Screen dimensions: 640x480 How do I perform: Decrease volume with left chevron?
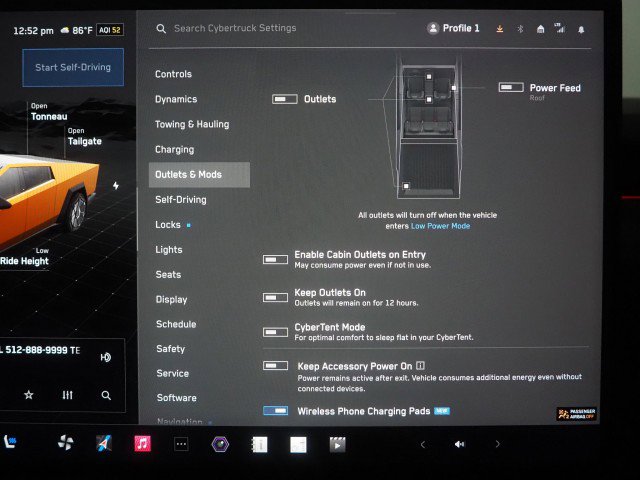click(423, 444)
